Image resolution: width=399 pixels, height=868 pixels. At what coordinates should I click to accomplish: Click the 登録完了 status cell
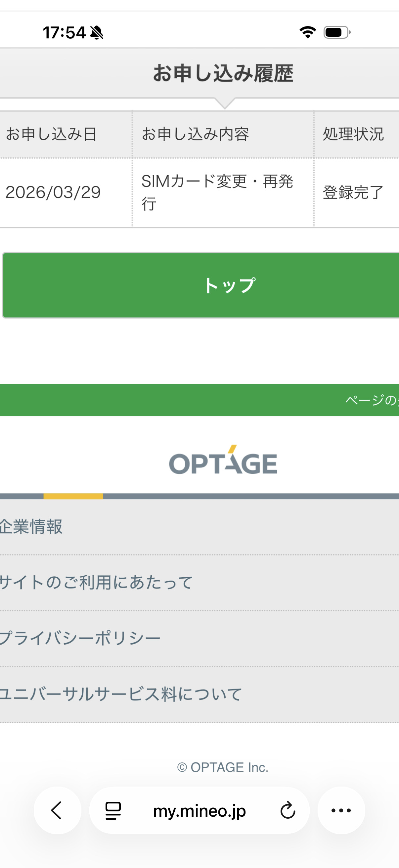[353, 192]
